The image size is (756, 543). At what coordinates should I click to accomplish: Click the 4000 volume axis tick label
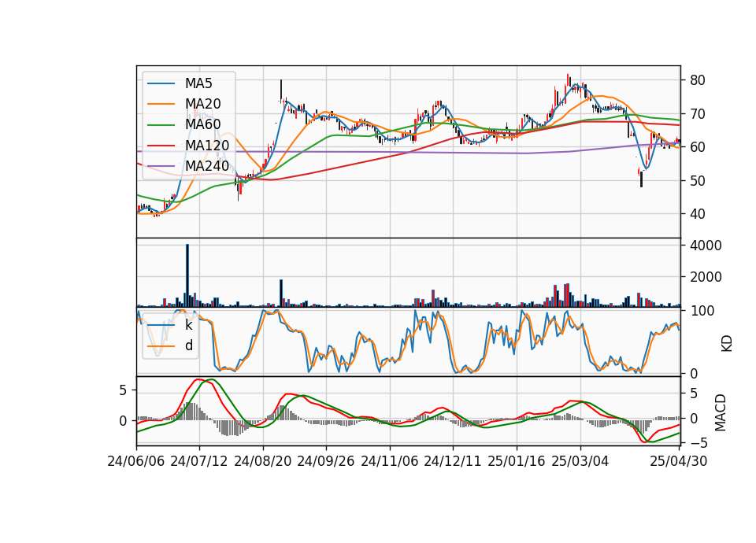(706, 246)
